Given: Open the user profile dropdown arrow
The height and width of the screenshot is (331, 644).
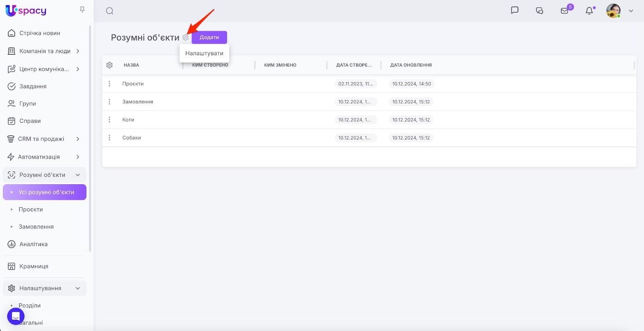Looking at the screenshot, I should (x=631, y=11).
